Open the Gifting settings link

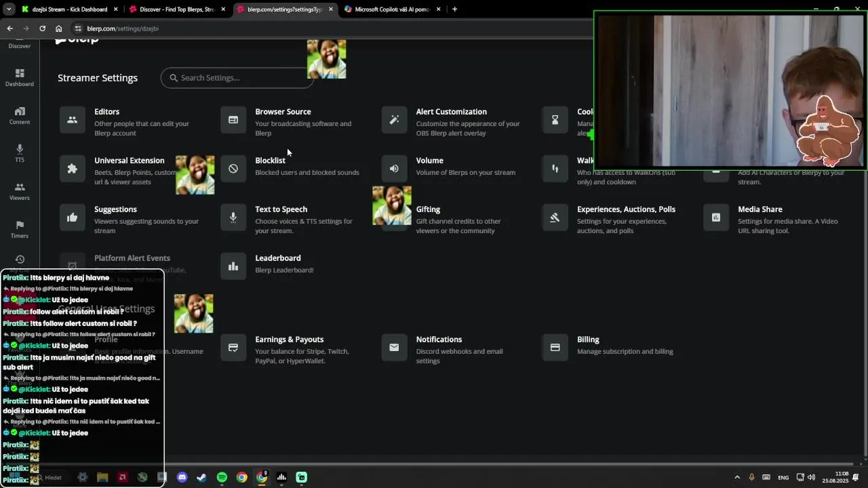coord(428,209)
